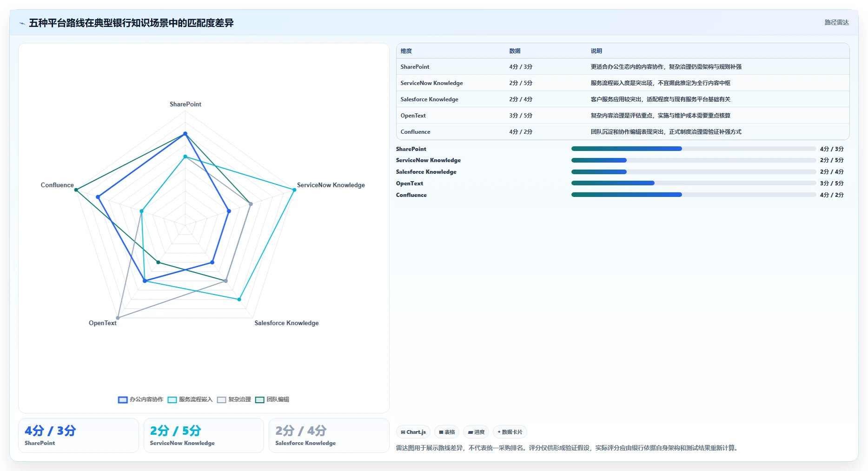Click the 路径雷达 label in the header
The width and height of the screenshot is (868, 471).
pos(836,22)
